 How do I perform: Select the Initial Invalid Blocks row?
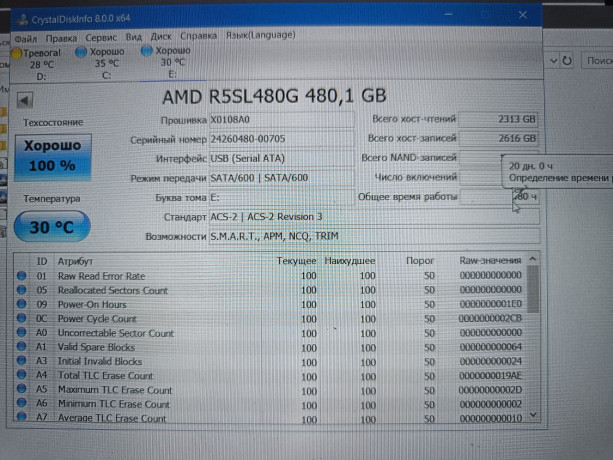pyautogui.click(x=270, y=362)
